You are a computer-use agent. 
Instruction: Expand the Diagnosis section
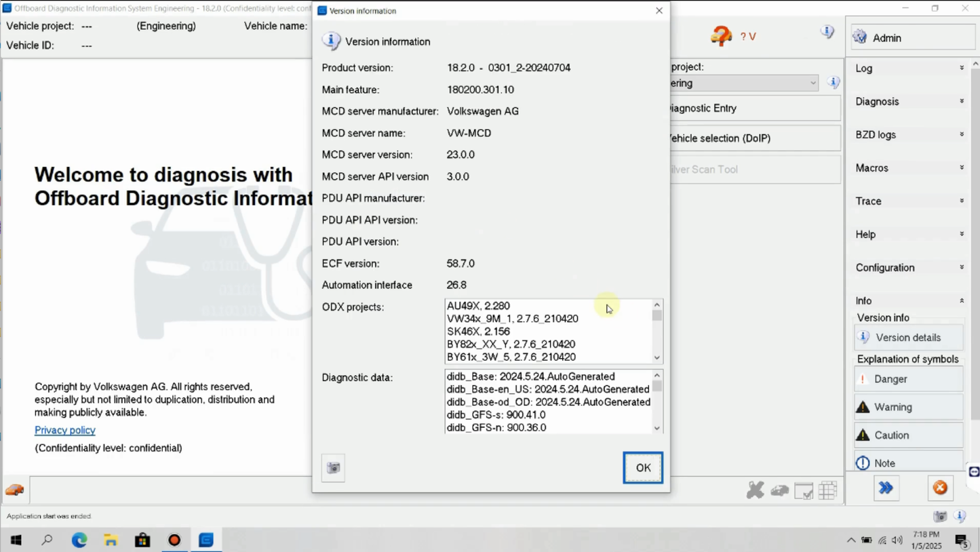pos(908,102)
